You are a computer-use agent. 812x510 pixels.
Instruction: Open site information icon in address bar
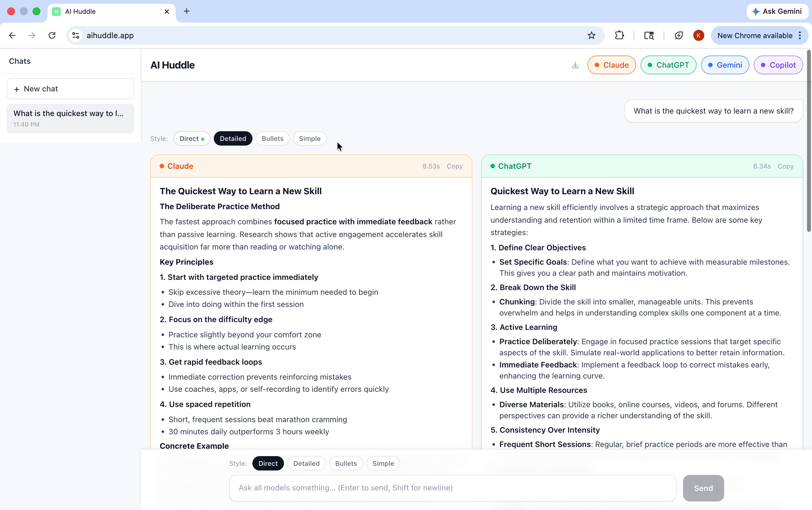tap(76, 35)
